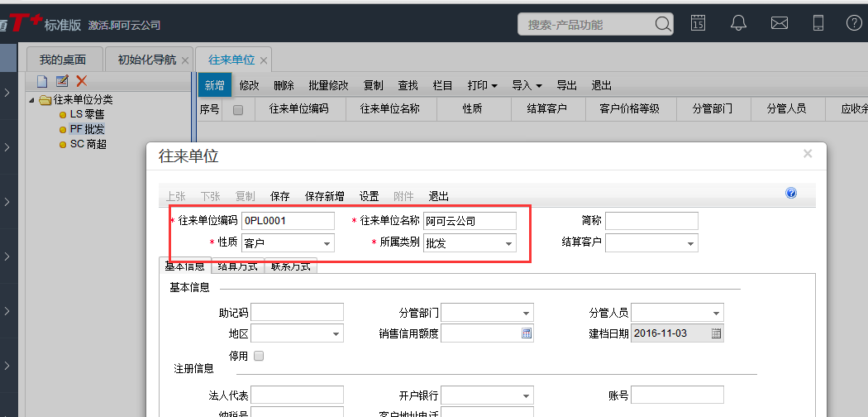Switch to the 我的桌面 tab
The width and height of the screenshot is (868, 417).
click(63, 60)
